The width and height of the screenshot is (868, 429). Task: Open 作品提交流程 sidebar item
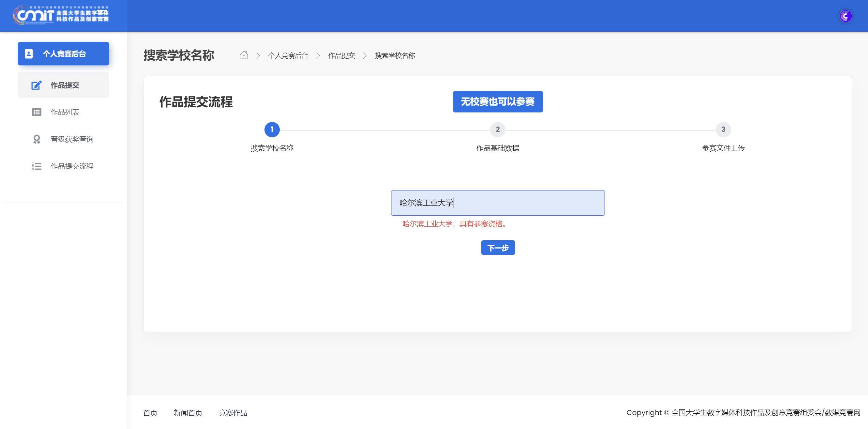(72, 166)
